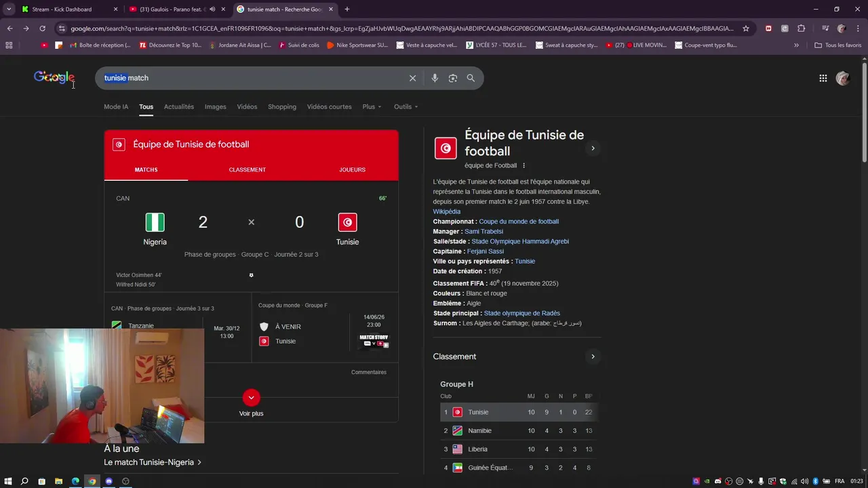Click the Google logo
The height and width of the screenshot is (488, 868).
[x=54, y=77]
